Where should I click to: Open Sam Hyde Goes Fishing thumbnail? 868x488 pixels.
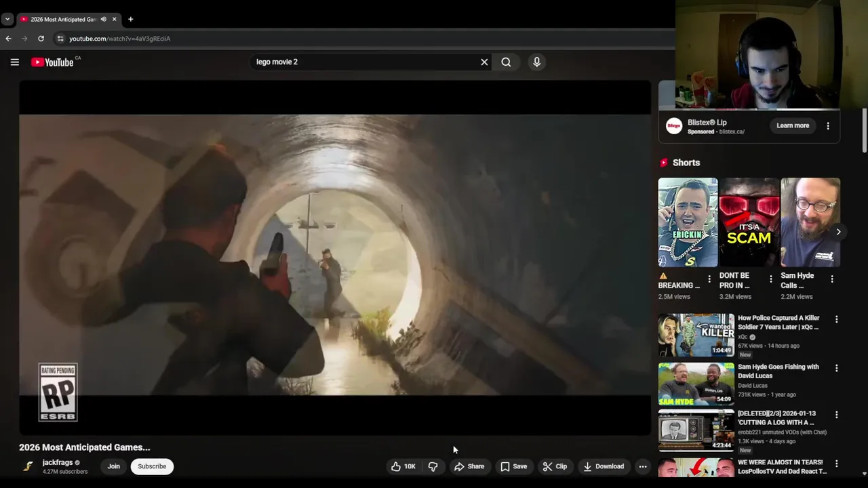[696, 384]
